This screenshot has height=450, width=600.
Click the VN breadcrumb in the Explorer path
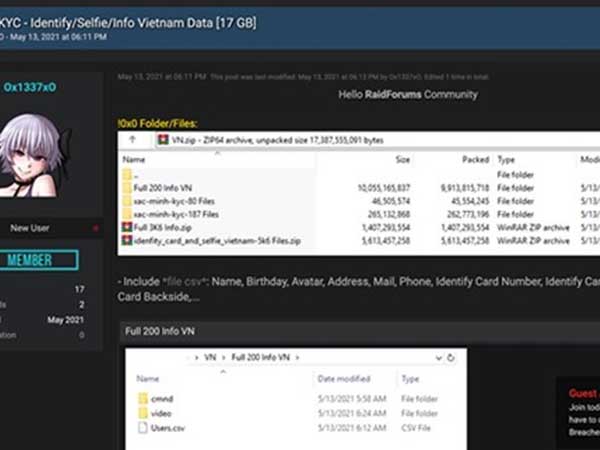point(210,357)
